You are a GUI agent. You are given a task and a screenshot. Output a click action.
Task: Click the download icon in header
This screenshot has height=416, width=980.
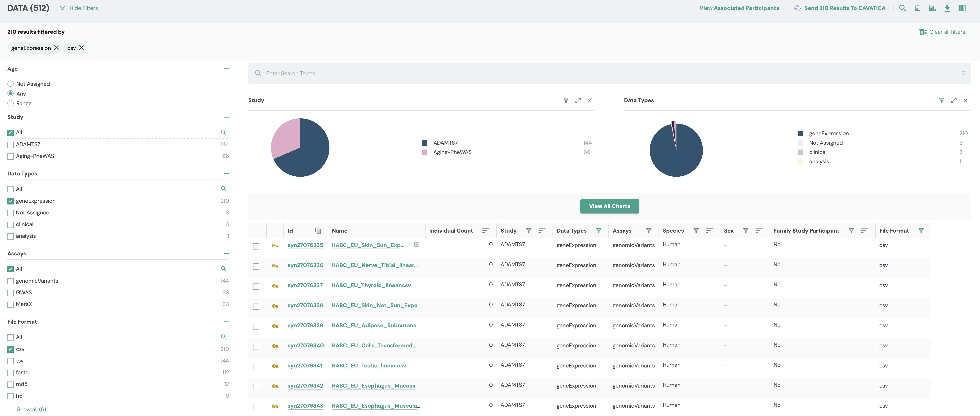coord(947,8)
